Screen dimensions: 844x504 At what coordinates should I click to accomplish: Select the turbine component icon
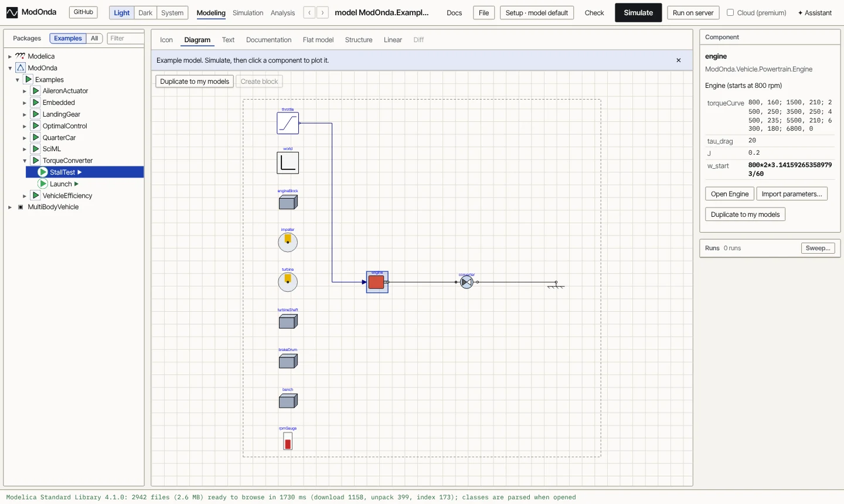288,282
